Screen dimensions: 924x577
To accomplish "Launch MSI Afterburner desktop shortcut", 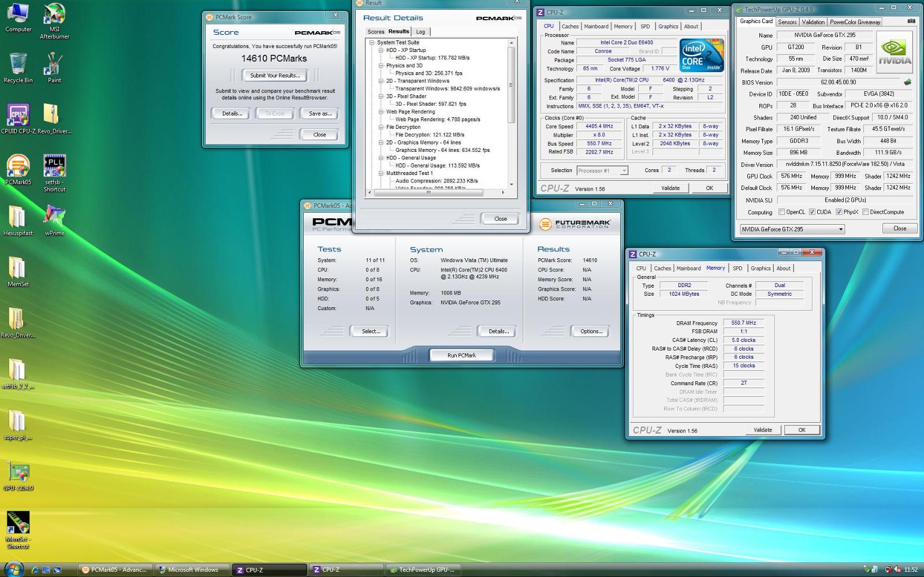I will (x=54, y=21).
